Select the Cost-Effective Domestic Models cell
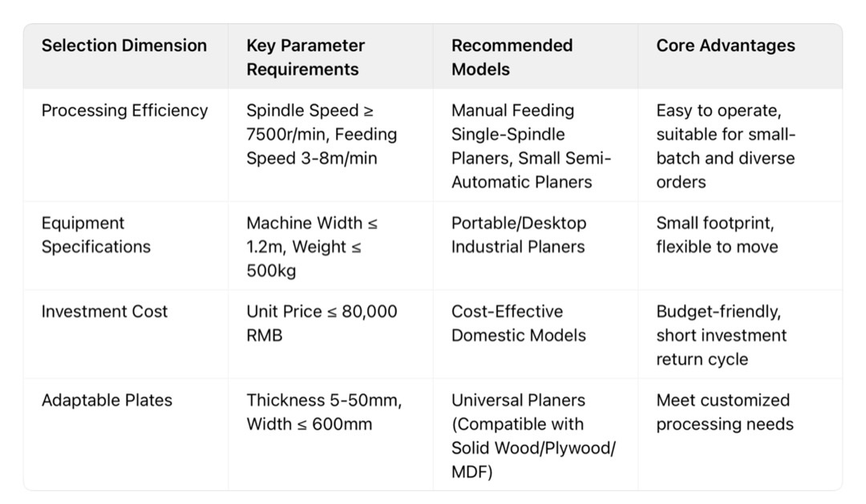The height and width of the screenshot is (504, 866). coord(518,323)
